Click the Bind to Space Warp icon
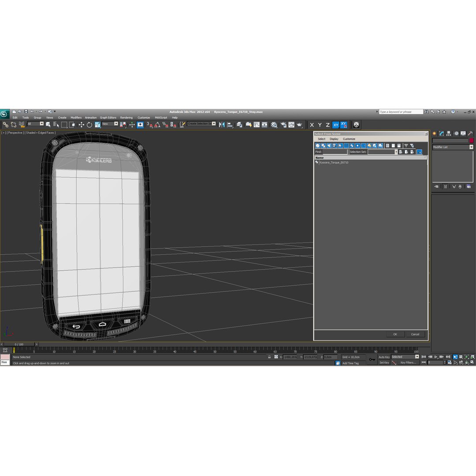Screen dimensions: 476x476 tap(22, 125)
